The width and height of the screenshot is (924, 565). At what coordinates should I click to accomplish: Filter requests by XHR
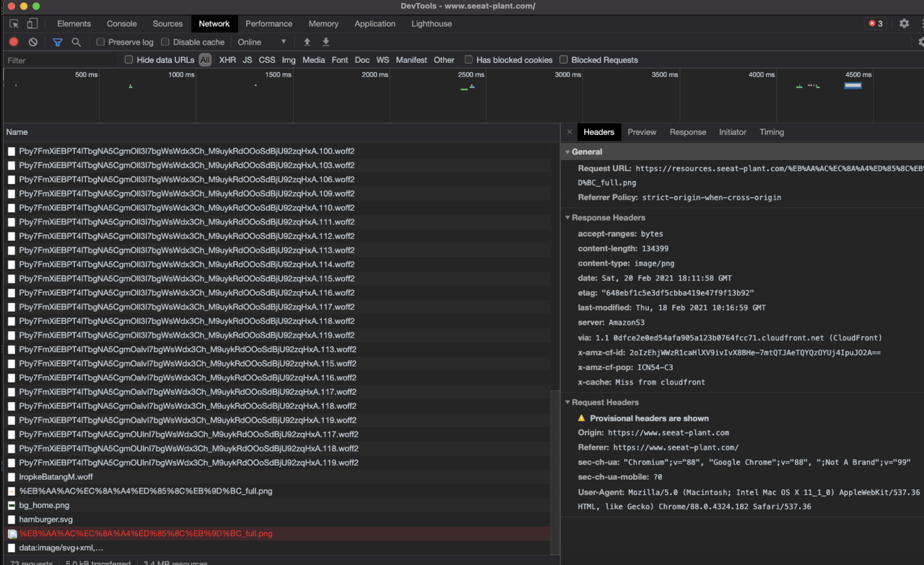click(x=227, y=60)
